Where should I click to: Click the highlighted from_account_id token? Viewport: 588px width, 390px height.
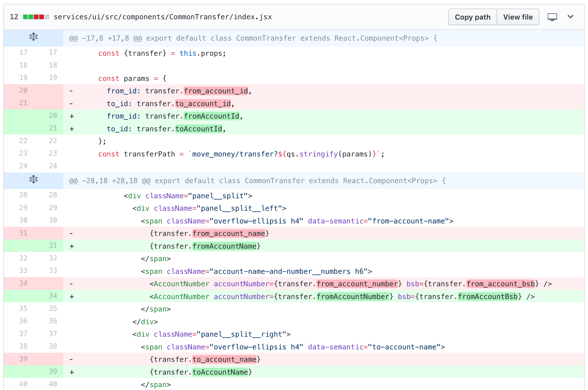216,91
